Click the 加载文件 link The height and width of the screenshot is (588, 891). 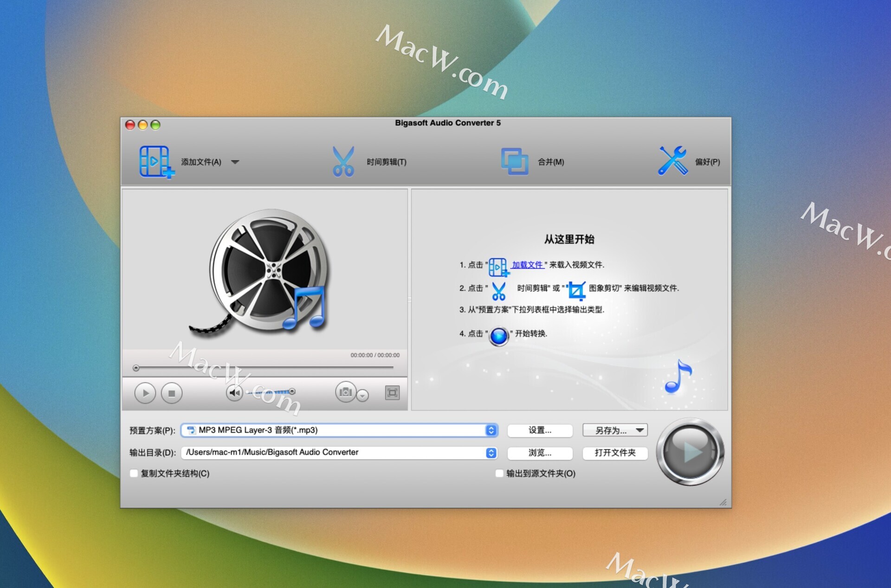pyautogui.click(x=527, y=265)
